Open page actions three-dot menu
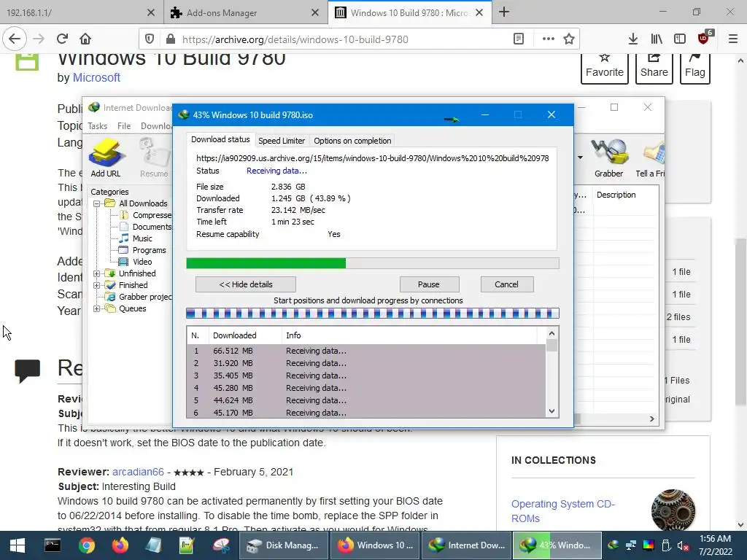Image resolution: width=747 pixels, height=560 pixels. (549, 39)
